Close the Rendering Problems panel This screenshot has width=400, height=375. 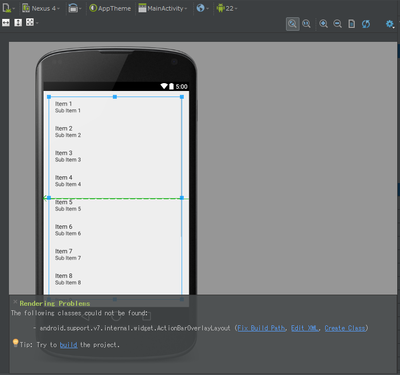(x=15, y=302)
